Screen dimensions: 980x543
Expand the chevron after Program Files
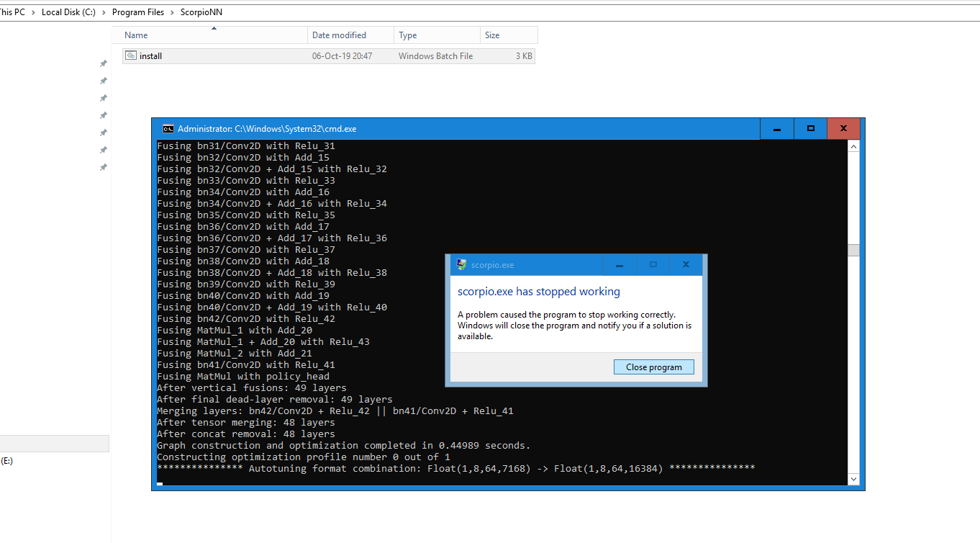[173, 12]
